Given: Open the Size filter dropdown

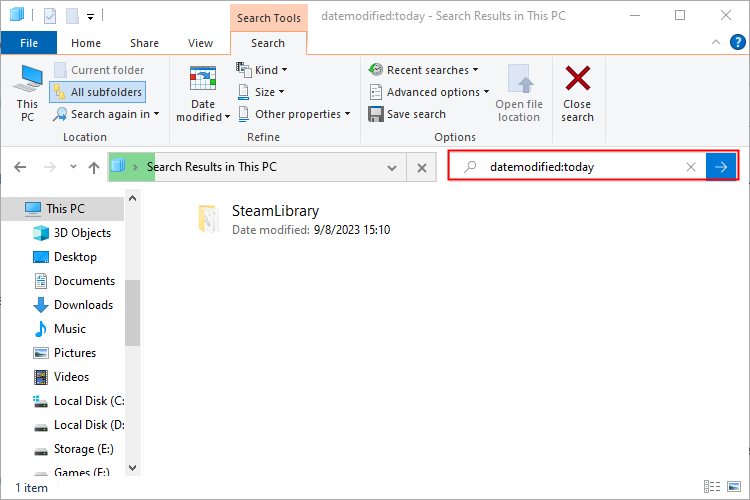Looking at the screenshot, I should coord(260,92).
